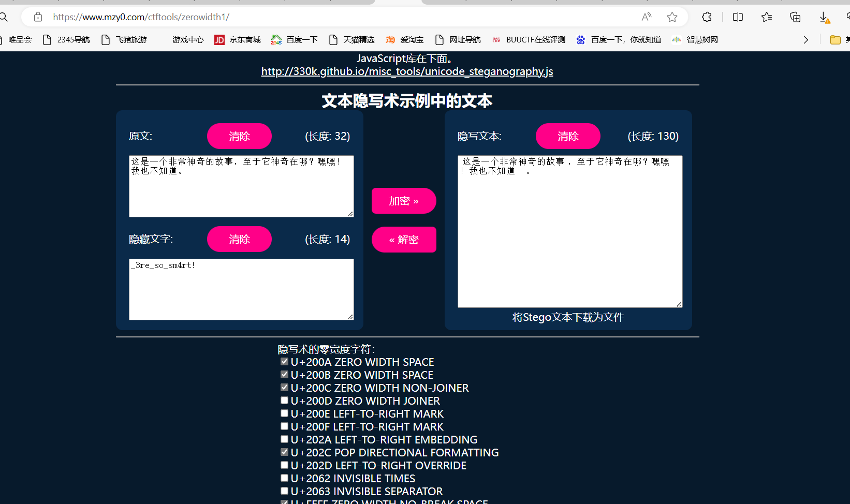The height and width of the screenshot is (504, 850).
Task: Toggle U+200B ZERO WIDTH SPACE checkbox
Action: [284, 375]
